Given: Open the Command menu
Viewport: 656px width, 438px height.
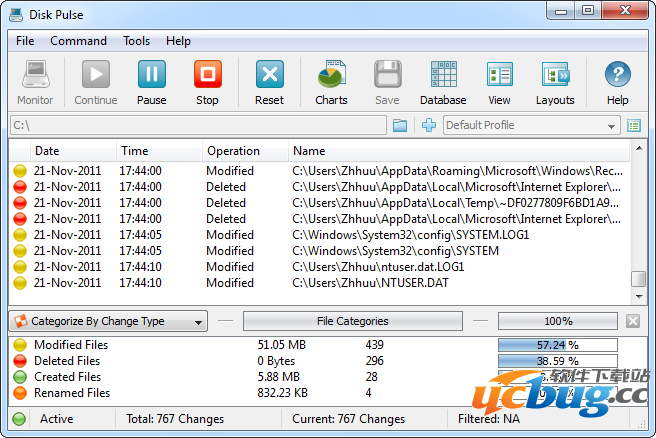Looking at the screenshot, I should pos(78,41).
